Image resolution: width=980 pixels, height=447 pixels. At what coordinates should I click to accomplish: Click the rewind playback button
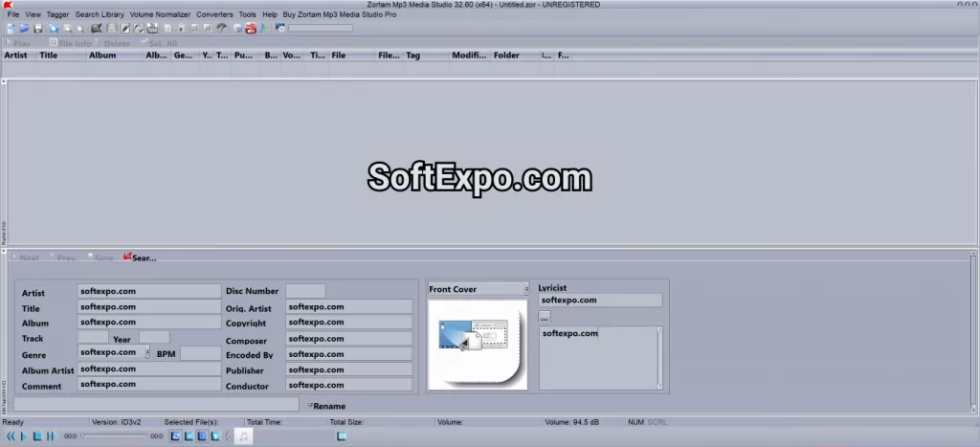click(11, 436)
